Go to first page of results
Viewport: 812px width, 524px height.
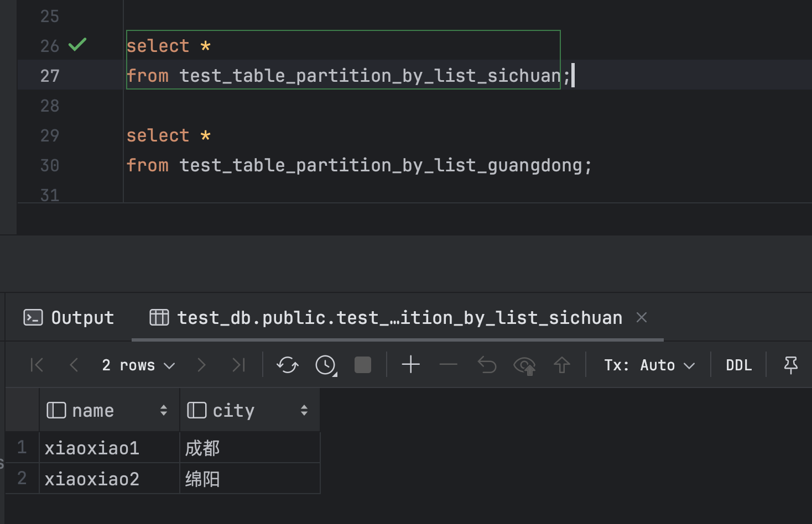pyautogui.click(x=37, y=365)
